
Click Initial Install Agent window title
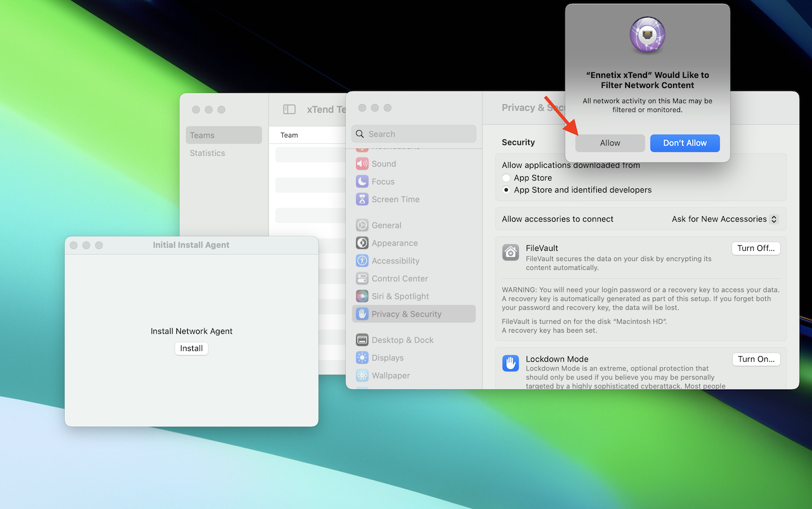coord(191,245)
